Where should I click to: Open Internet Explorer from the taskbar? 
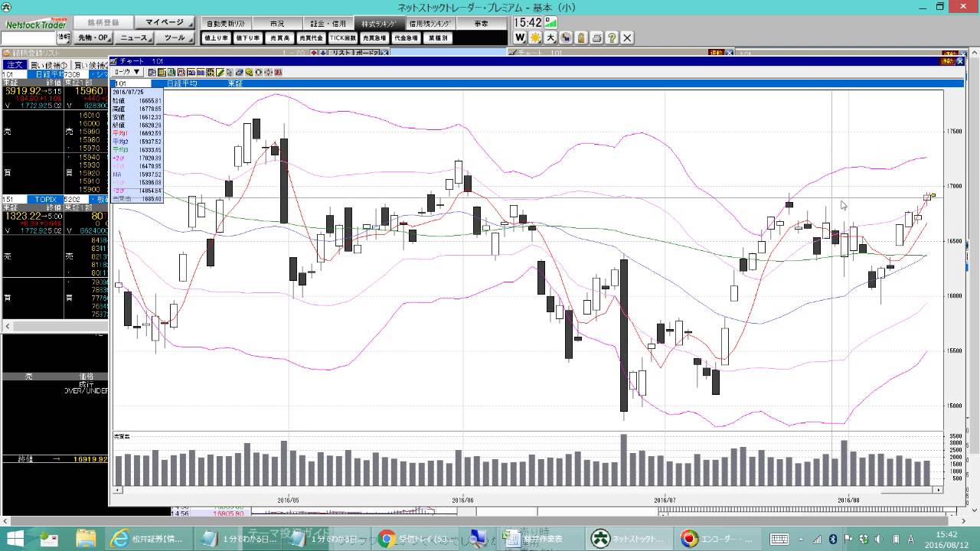click(119, 538)
